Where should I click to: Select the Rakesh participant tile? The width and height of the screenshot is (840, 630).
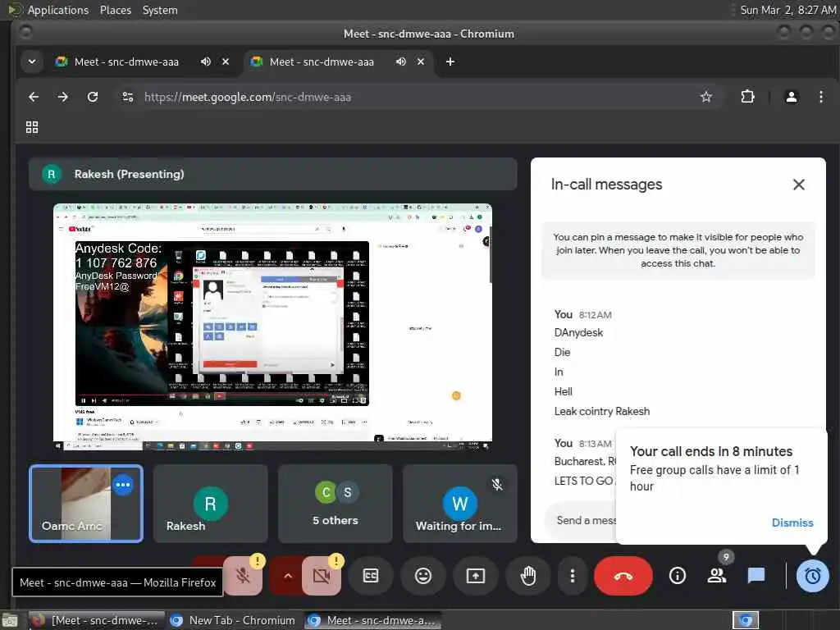click(x=210, y=504)
